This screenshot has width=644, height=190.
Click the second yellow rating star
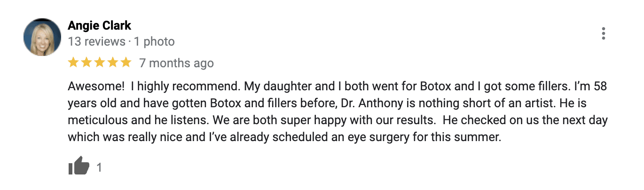[86, 63]
